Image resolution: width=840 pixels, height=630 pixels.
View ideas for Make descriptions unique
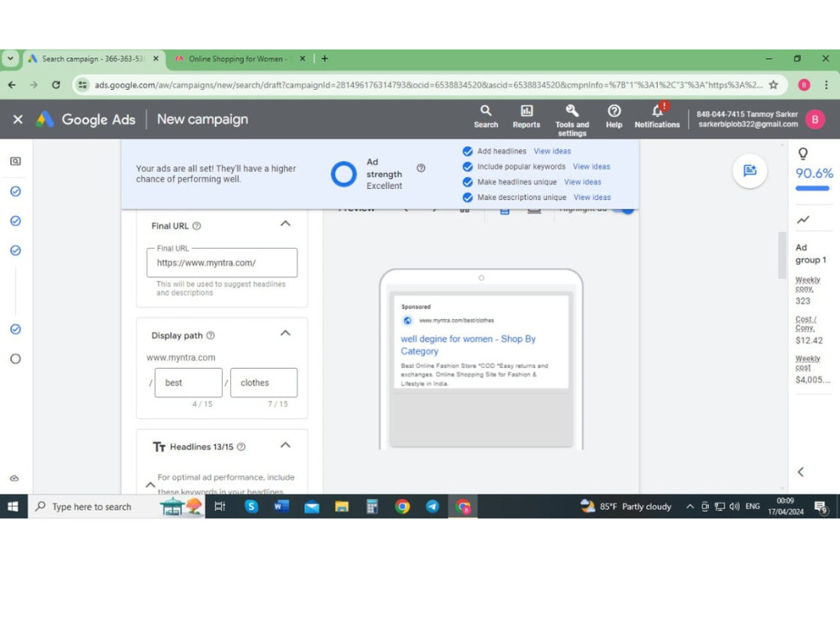click(592, 197)
